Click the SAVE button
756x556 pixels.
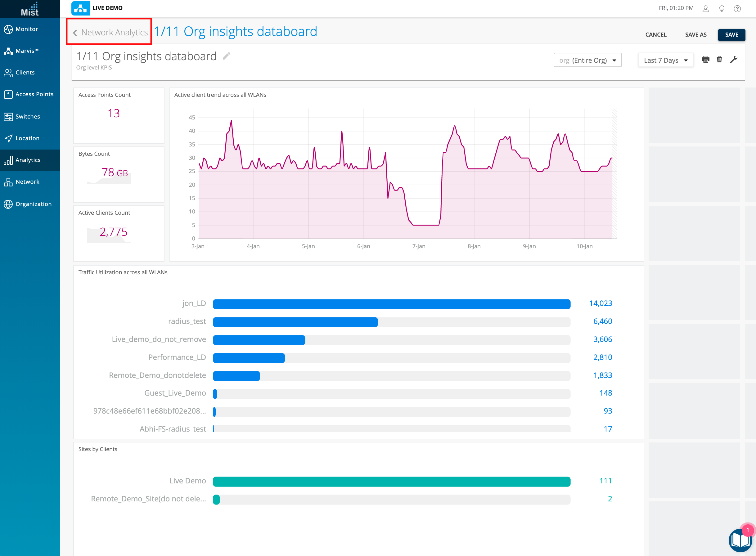(731, 35)
